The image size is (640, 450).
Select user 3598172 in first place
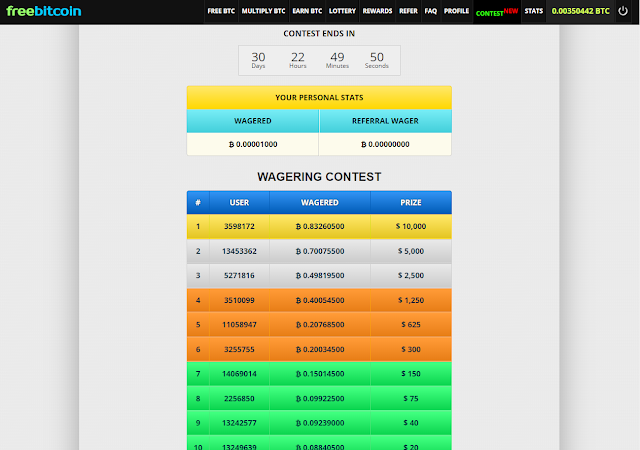239,226
